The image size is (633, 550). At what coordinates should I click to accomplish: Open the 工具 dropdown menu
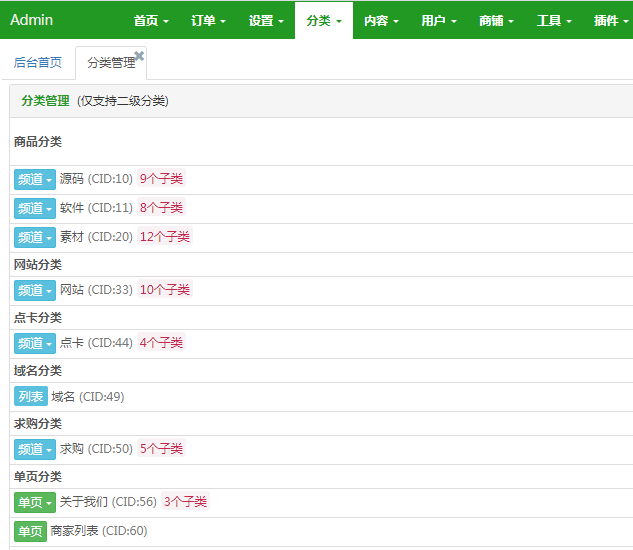point(554,20)
